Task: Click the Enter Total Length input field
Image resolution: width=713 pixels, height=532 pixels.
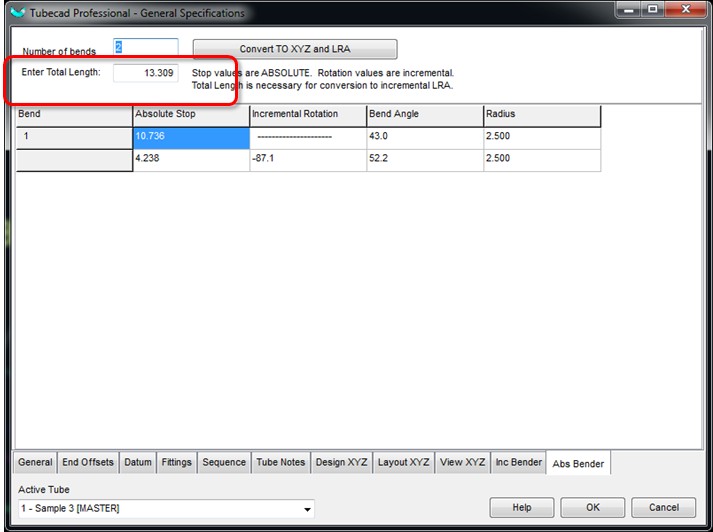Action: [x=145, y=73]
